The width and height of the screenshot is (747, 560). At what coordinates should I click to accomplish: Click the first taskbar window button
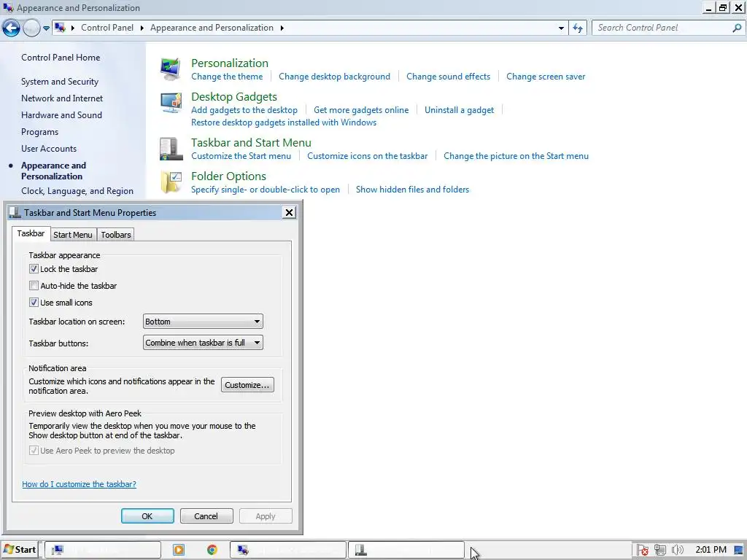[103, 550]
